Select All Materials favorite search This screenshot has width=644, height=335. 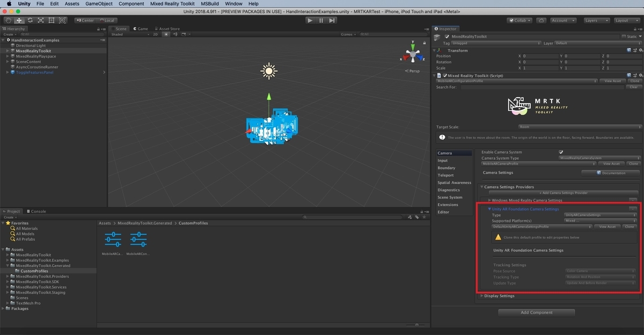(26, 228)
